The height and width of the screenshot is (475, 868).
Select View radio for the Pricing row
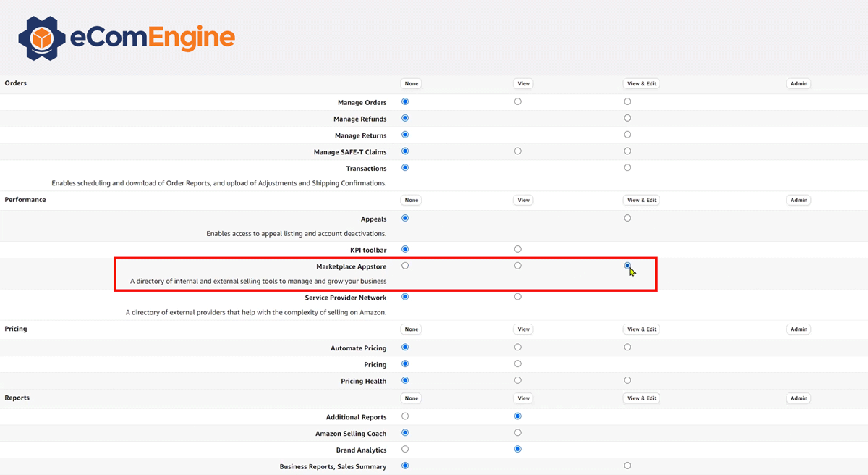518,364
